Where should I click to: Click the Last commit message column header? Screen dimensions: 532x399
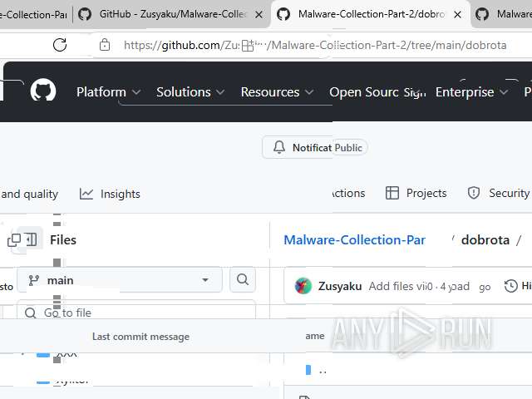(140, 337)
